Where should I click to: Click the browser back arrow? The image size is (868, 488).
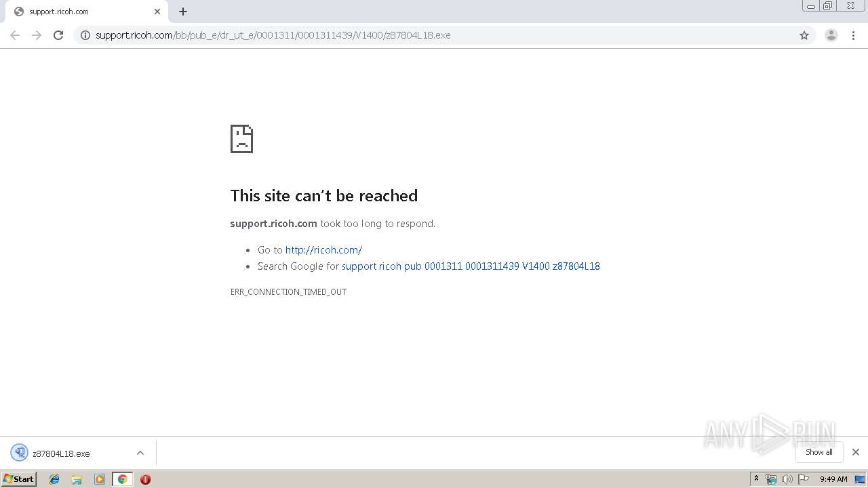(15, 35)
